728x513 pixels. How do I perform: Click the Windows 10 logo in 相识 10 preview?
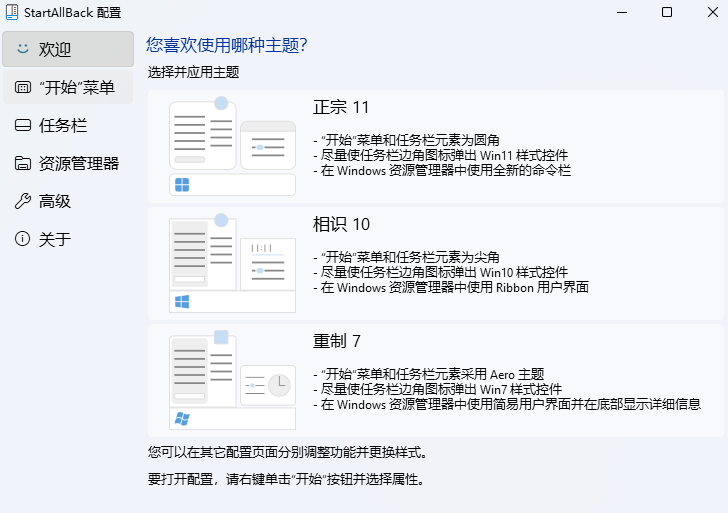coord(182,302)
